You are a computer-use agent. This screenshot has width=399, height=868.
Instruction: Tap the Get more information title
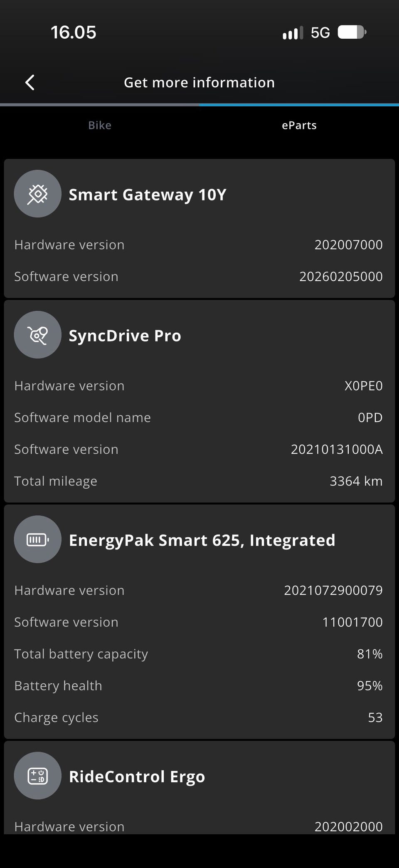(199, 82)
